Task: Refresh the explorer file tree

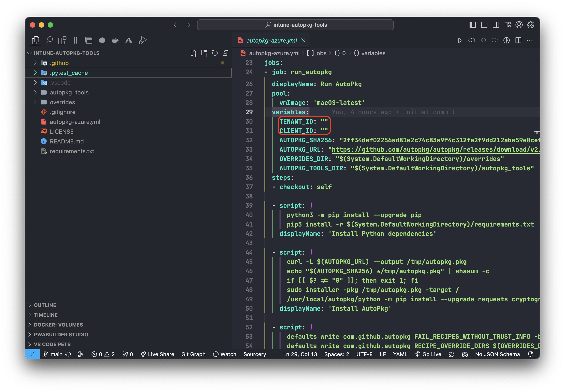Action: (215, 53)
